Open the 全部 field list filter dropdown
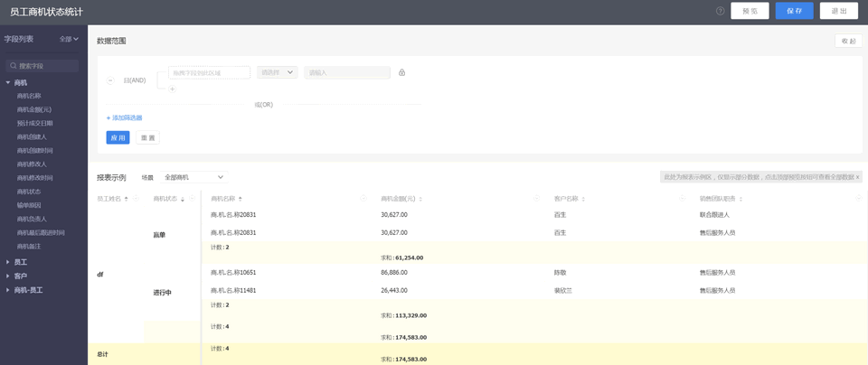This screenshot has width=868, height=365. [x=69, y=39]
